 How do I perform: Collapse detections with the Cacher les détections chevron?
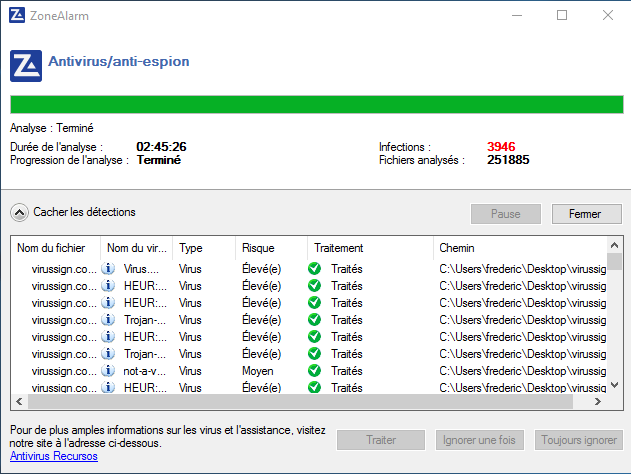click(x=19, y=212)
